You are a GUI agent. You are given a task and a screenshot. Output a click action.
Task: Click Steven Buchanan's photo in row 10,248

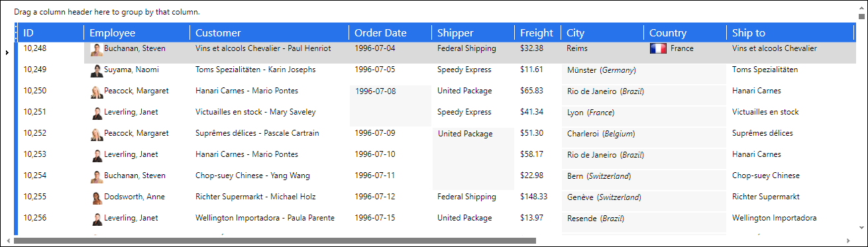[x=97, y=50]
